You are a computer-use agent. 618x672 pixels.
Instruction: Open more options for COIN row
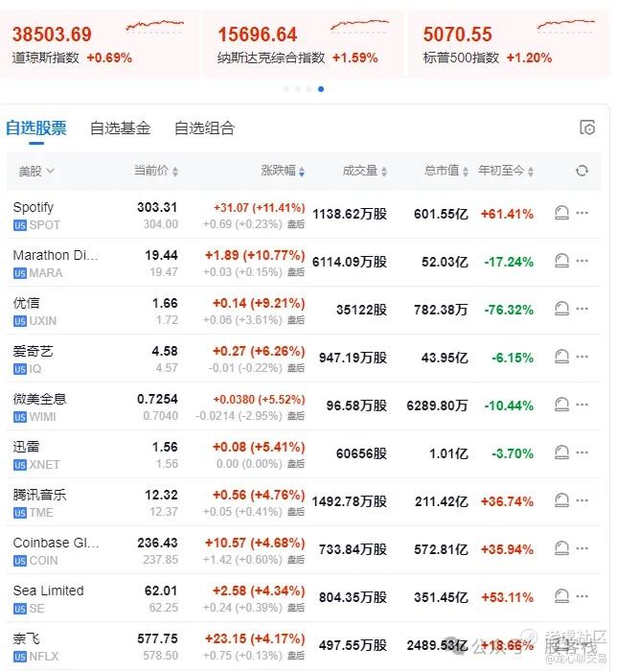pyautogui.click(x=582, y=549)
